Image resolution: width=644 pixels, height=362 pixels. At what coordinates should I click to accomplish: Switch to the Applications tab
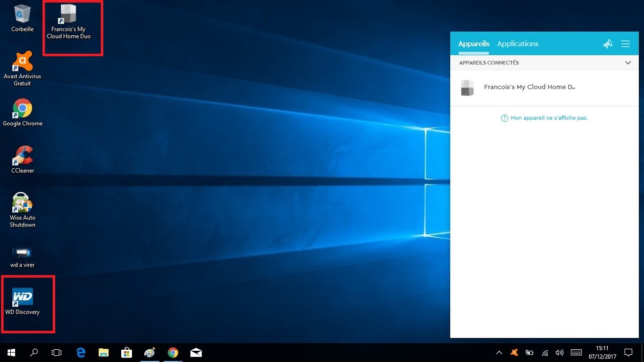point(518,44)
